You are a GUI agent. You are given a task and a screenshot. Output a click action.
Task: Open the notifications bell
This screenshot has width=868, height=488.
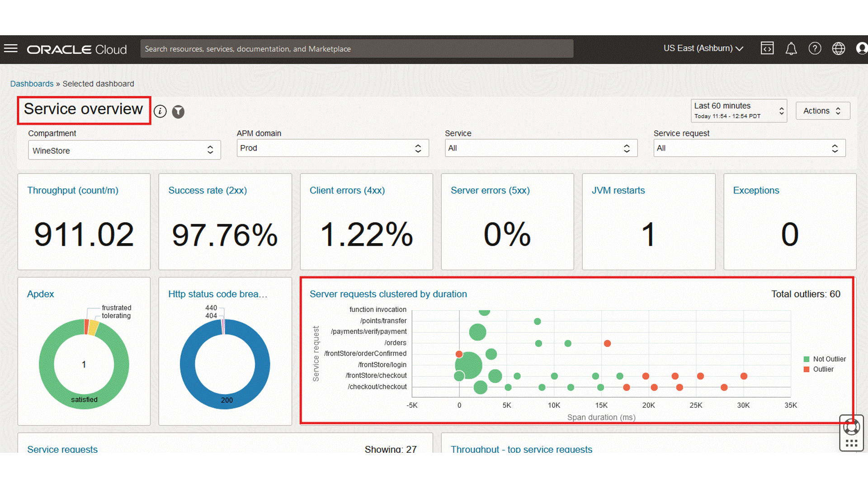tap(791, 48)
